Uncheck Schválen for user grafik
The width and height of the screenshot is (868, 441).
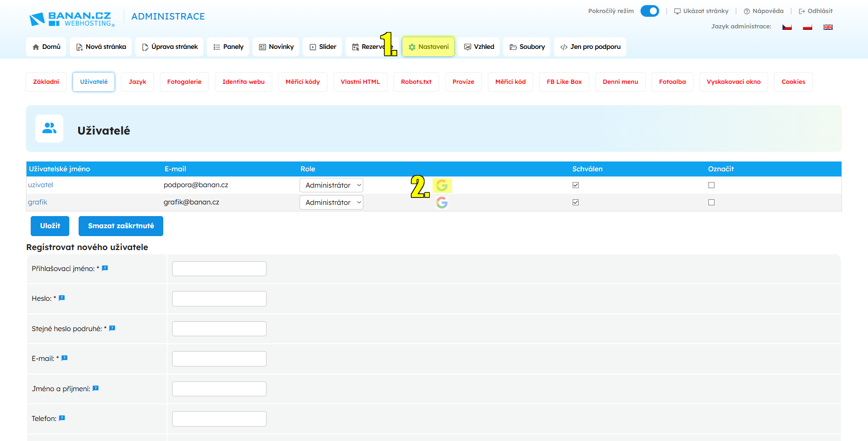576,202
